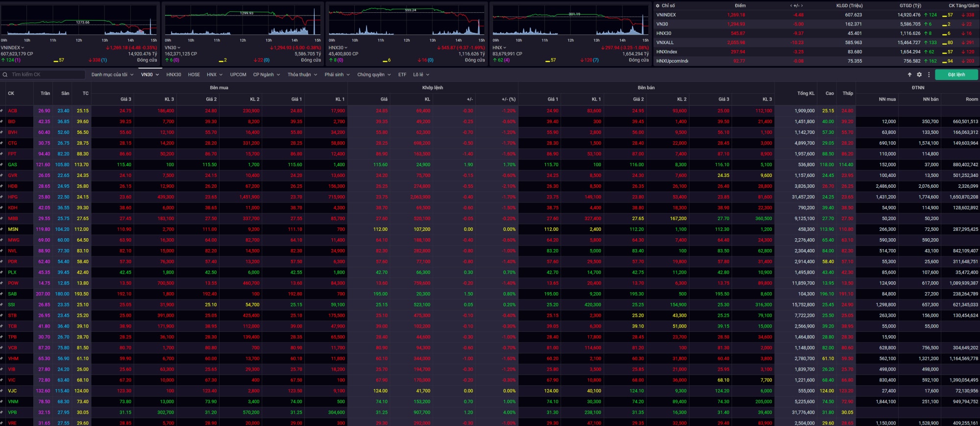
Task: Expand the Danh mục của tôi dropdown
Action: [112, 75]
